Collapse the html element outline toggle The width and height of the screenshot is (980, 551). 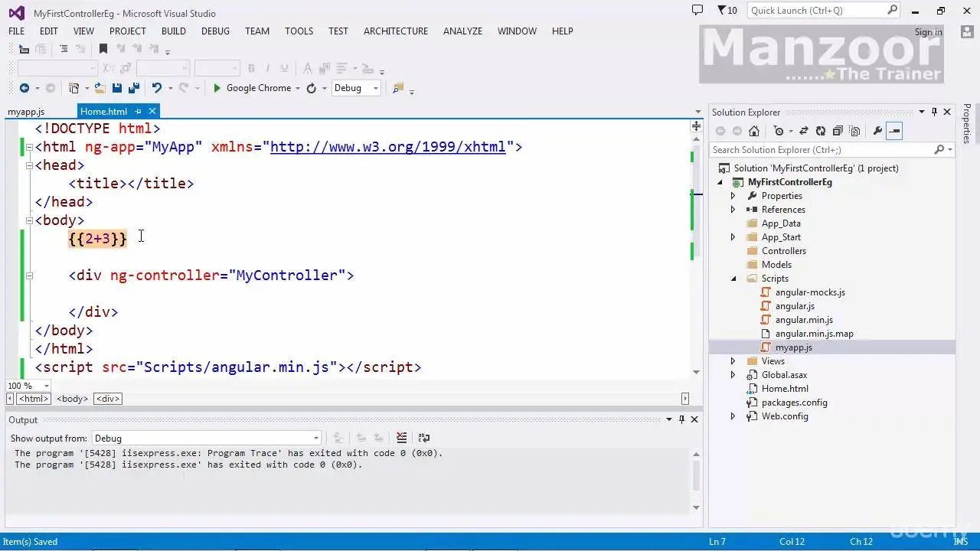point(29,147)
